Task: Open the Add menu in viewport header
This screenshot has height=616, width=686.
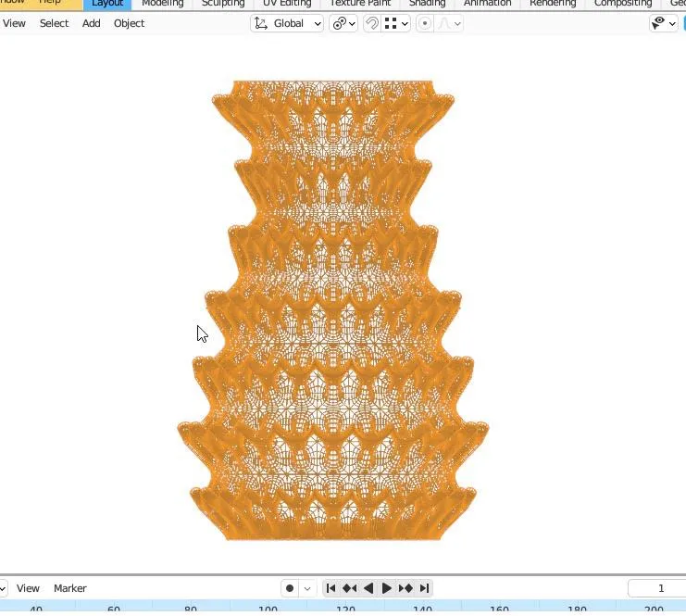Action: pos(91,23)
